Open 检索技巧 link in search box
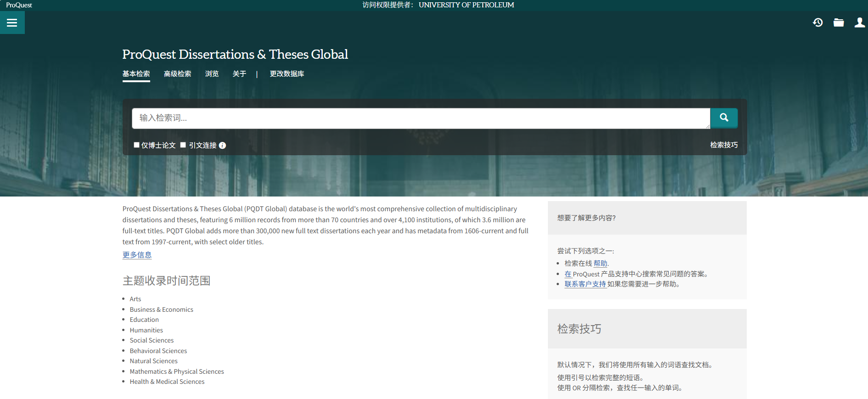This screenshot has width=868, height=399. pos(724,145)
